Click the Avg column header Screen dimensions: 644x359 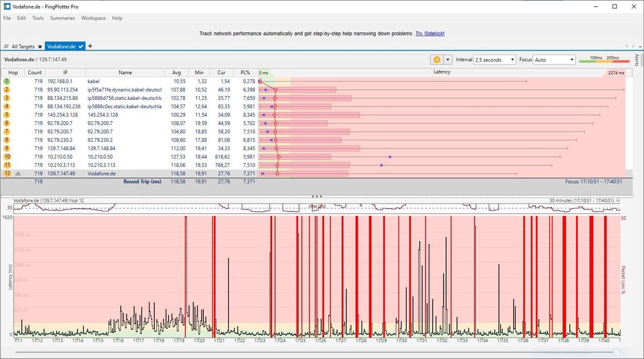176,72
